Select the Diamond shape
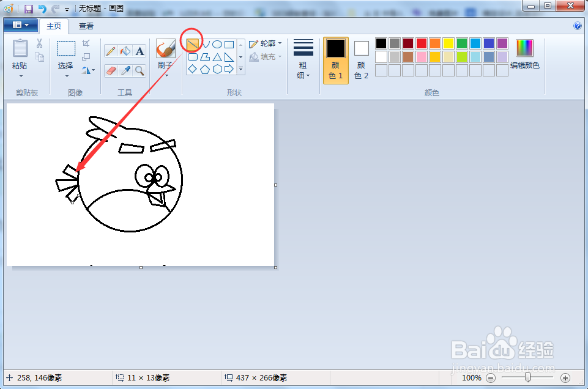Viewport: 588px width, 389px height. click(x=192, y=69)
